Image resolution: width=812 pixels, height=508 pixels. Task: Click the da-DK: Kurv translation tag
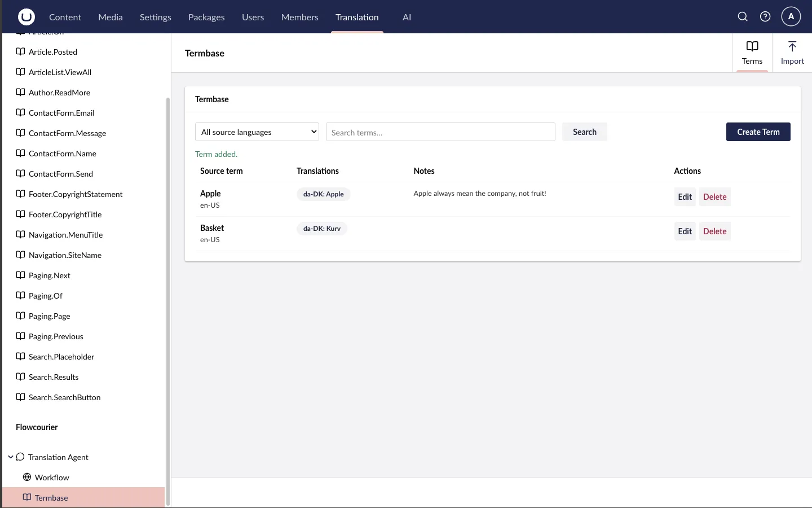[322, 229]
